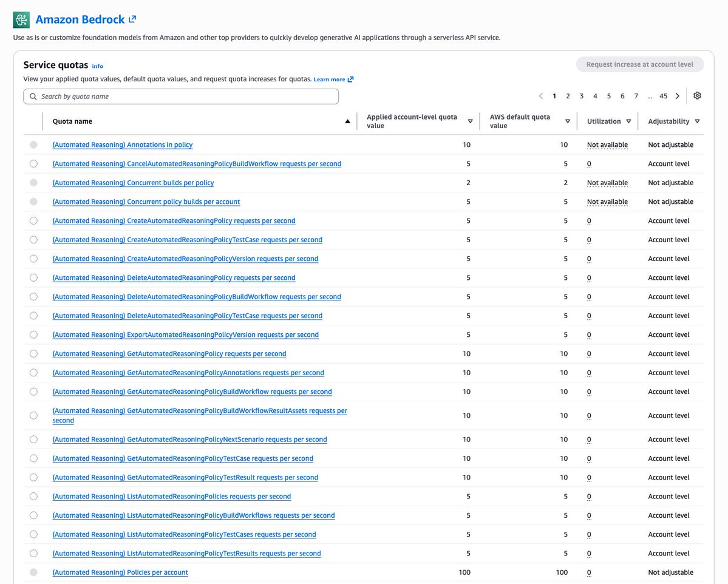This screenshot has height=584, width=728.
Task: Open GetAutomatedReasoningPolicyTestResult requests link
Action: [x=185, y=478]
